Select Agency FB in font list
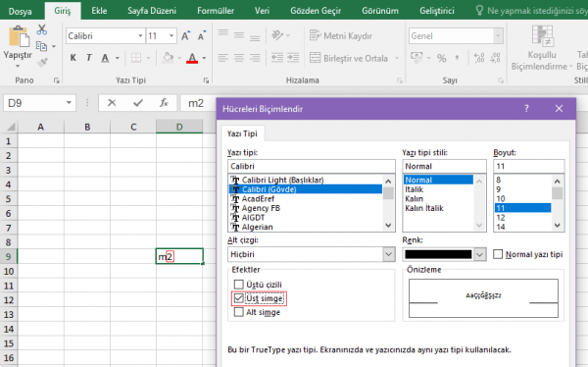Screen dimensions: 588x367 click(261, 208)
